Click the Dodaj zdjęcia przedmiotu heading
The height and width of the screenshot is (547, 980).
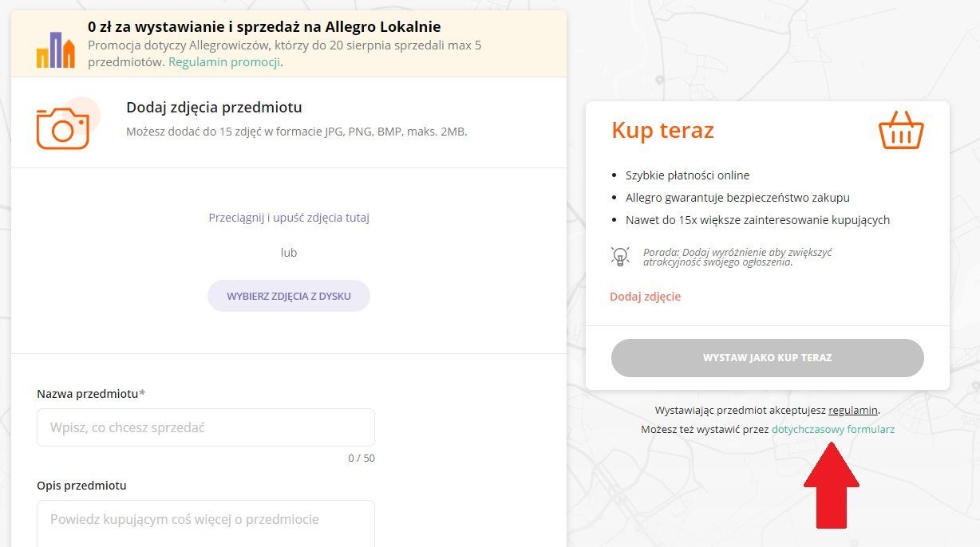click(x=214, y=108)
